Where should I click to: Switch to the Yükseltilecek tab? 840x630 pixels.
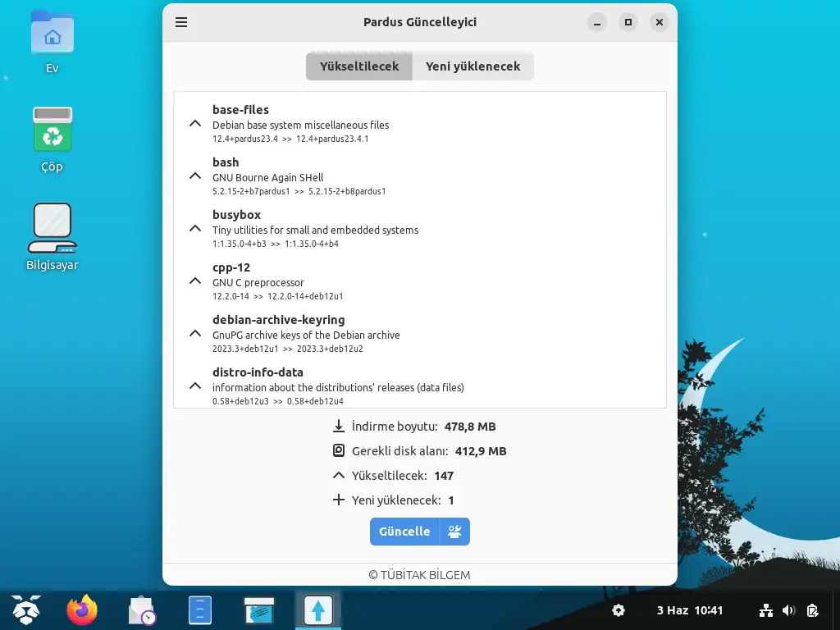pos(359,66)
